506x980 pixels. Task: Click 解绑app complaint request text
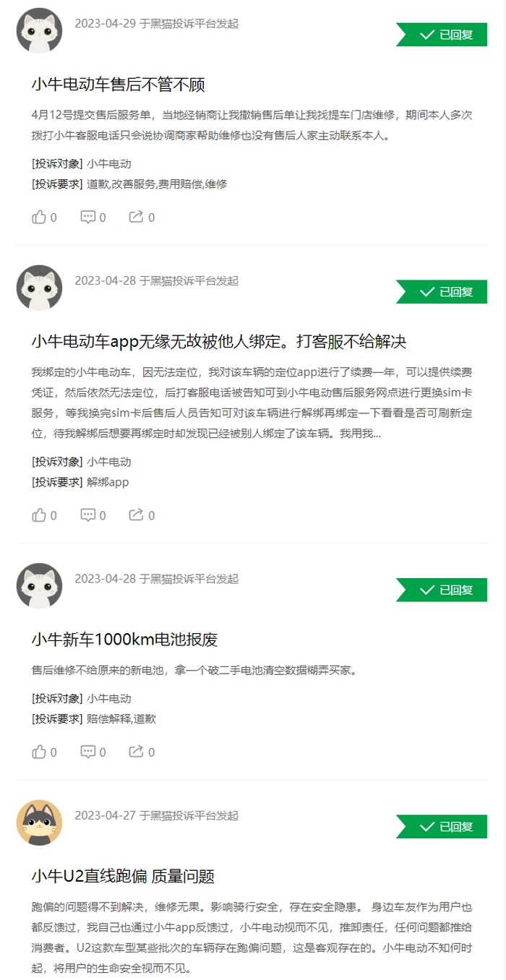coord(108,482)
